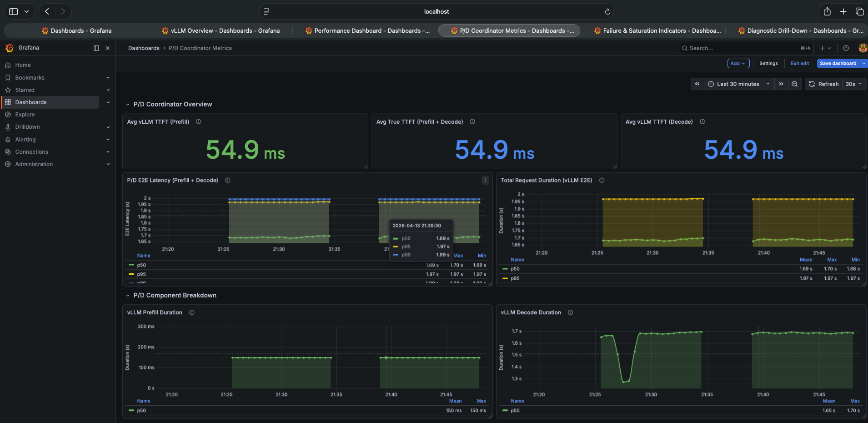The width and height of the screenshot is (868, 423).
Task: Dock or undock the sidebar menu
Action: [x=96, y=48]
